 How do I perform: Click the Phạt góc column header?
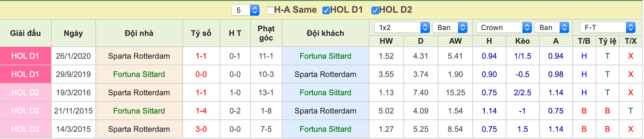266,33
